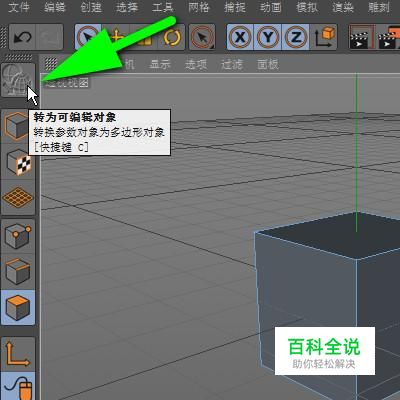The image size is (400, 400).
Task: Open the 编辑 menu
Action: [55, 7]
